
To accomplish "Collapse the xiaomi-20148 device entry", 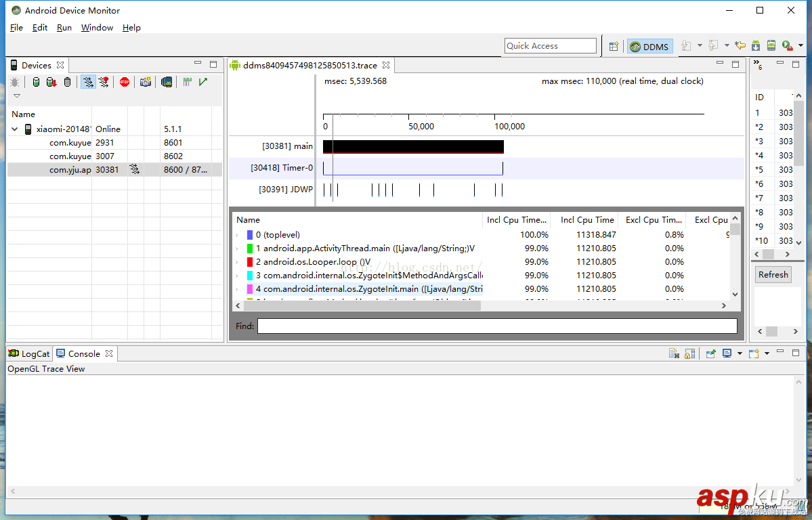I will click(x=15, y=129).
